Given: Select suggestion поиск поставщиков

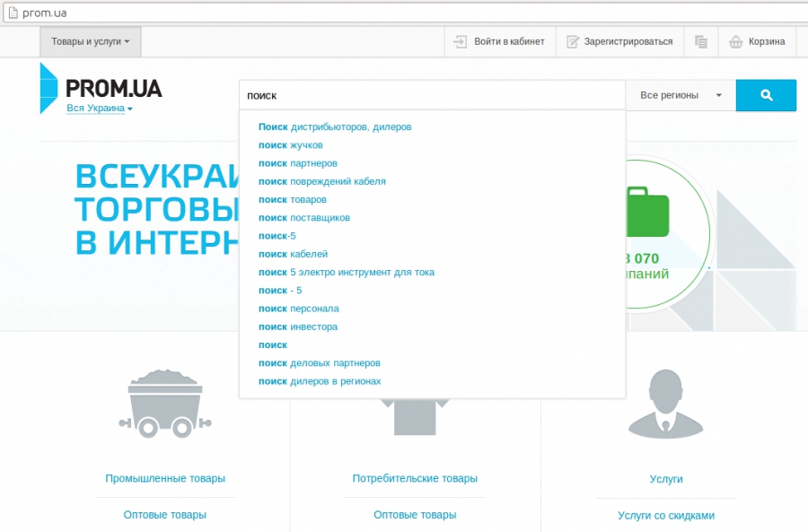Looking at the screenshot, I should click(x=304, y=218).
